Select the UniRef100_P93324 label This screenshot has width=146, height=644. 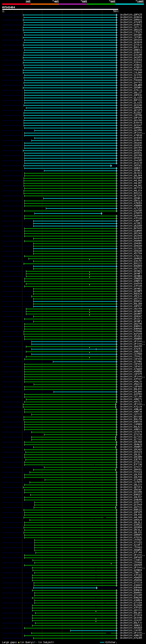(131, 472)
